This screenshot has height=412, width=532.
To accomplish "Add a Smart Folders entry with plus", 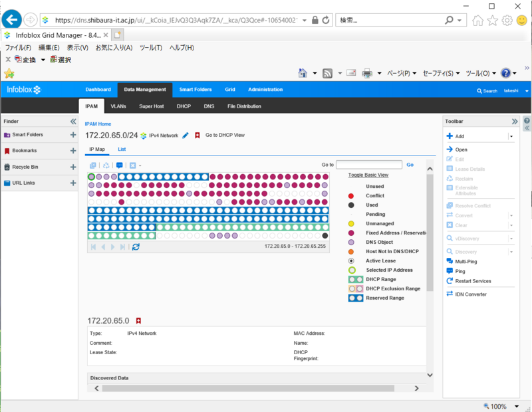I will (x=73, y=135).
